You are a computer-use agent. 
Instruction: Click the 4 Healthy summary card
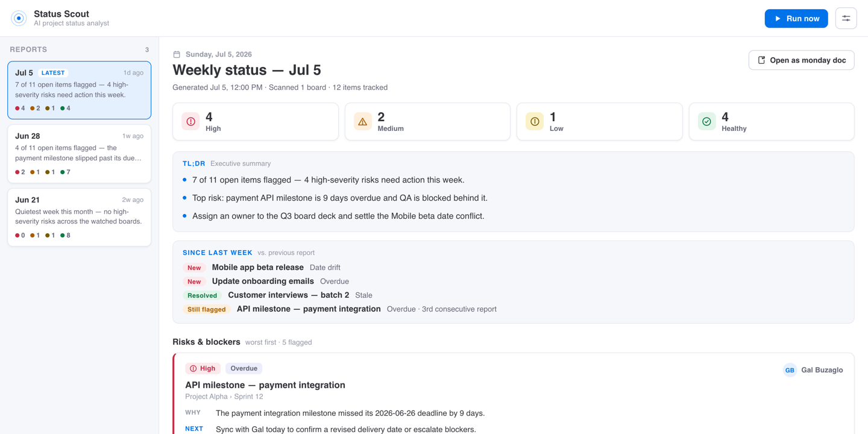(x=772, y=121)
